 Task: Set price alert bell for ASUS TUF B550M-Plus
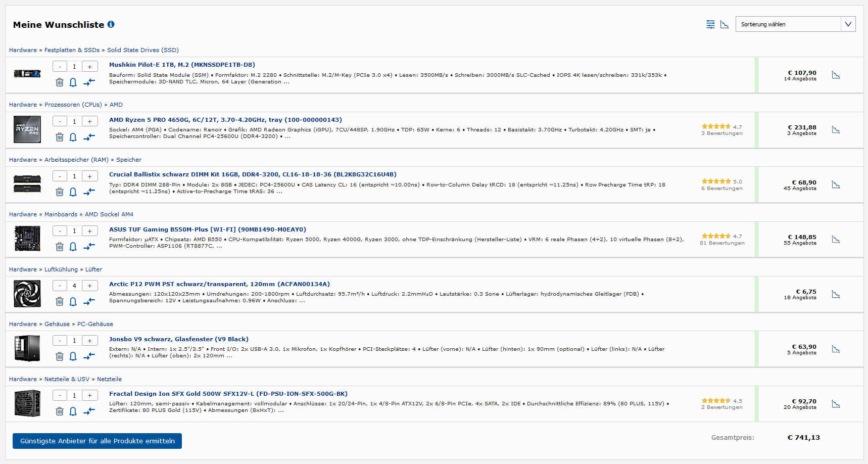[73, 246]
